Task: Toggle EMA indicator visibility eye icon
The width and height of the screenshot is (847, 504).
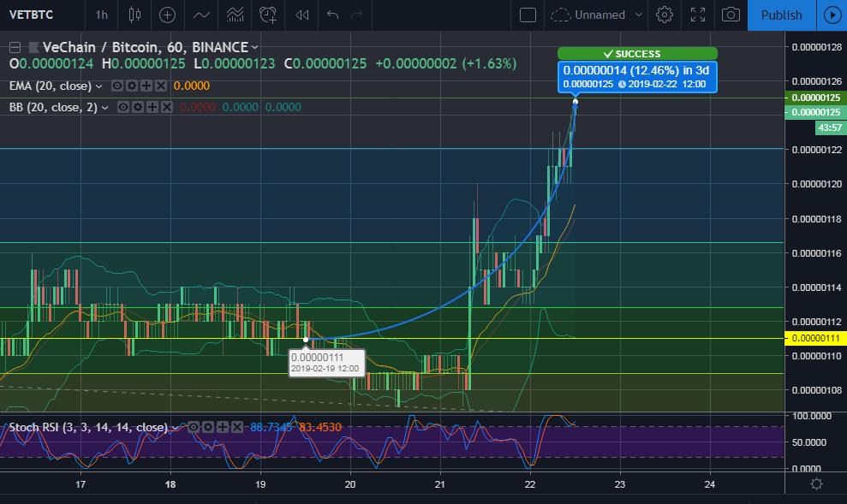Action: click(x=116, y=86)
